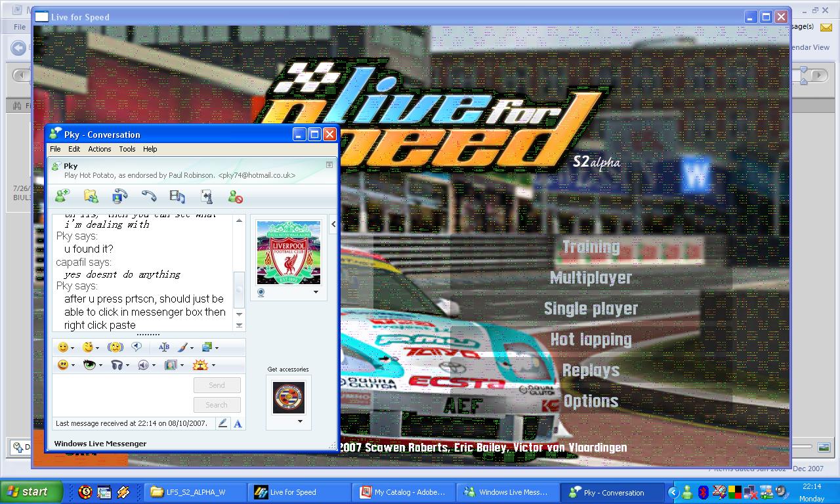The height and width of the screenshot is (504, 840).
Task: Open the Tools menu
Action: [x=127, y=149]
